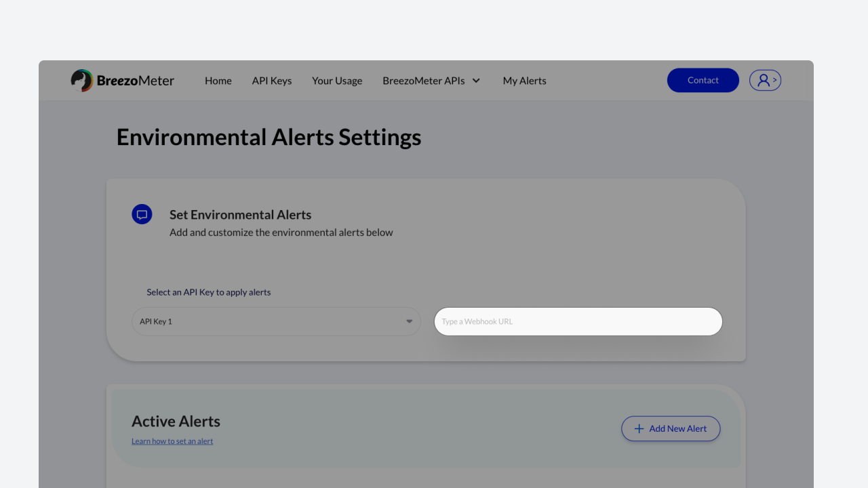Navigate to Your Usage
The height and width of the screenshot is (488, 868).
click(x=337, y=81)
